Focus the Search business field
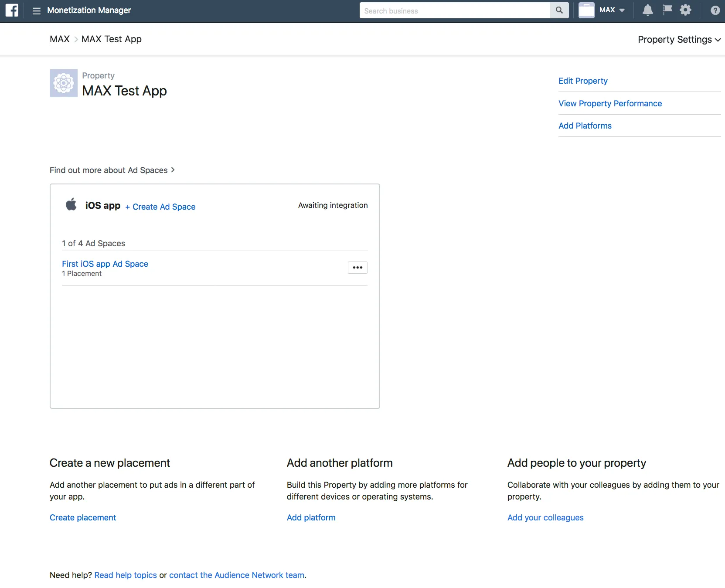The width and height of the screenshot is (725, 588). pos(454,11)
